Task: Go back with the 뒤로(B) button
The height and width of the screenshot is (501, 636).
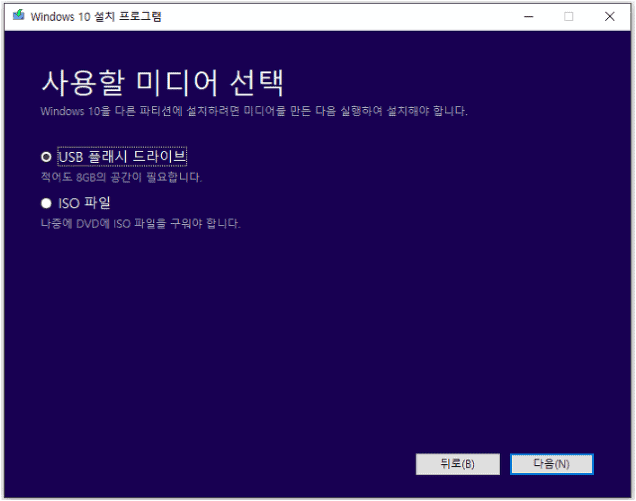Action: pos(458,464)
